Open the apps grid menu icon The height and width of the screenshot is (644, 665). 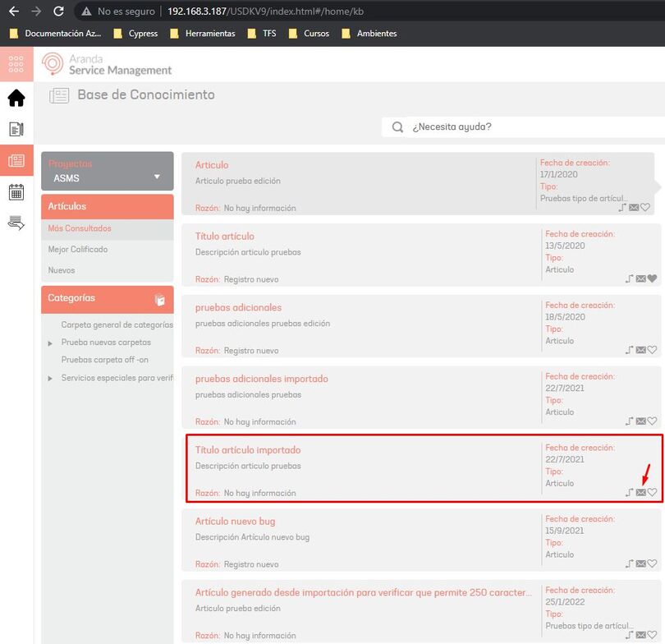(x=16, y=64)
